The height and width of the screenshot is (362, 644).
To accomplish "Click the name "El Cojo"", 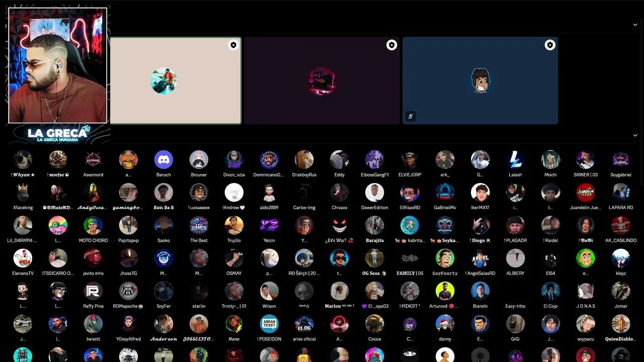I will point(550,306).
